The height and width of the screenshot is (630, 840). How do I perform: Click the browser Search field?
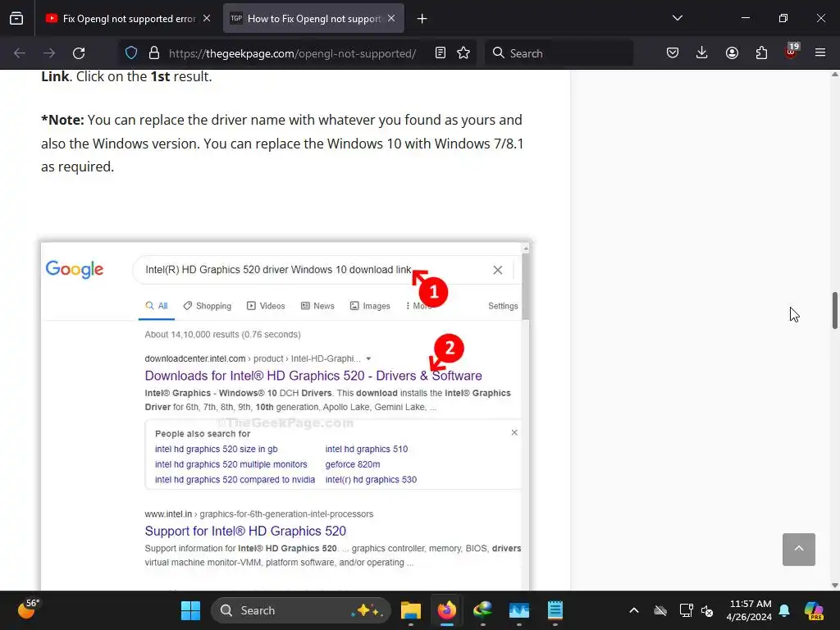(559, 53)
